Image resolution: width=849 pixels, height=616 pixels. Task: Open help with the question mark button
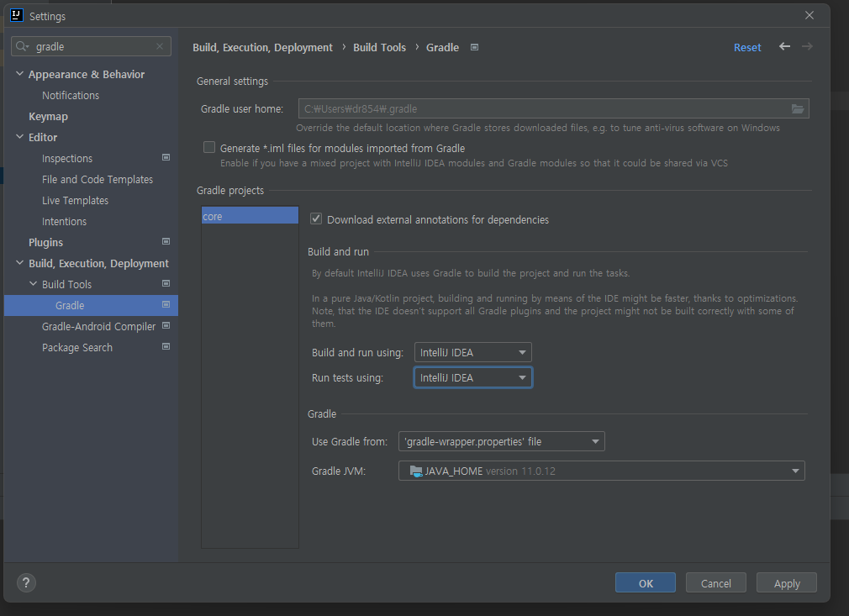[x=26, y=583]
